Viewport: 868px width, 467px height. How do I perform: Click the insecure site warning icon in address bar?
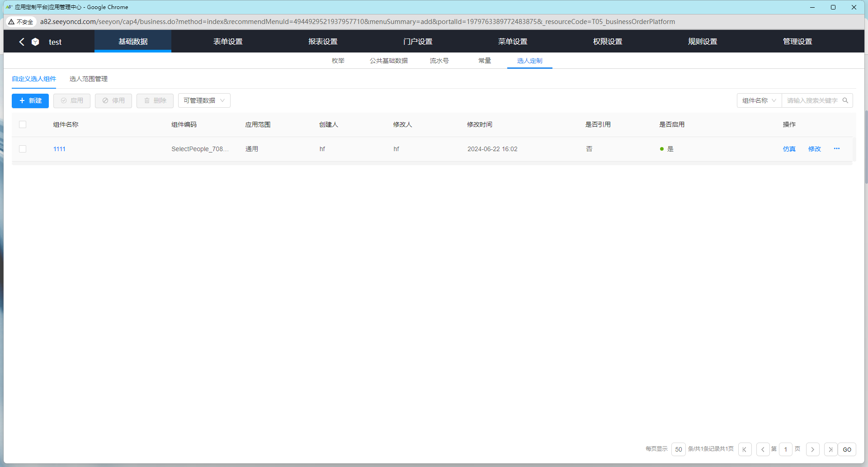point(12,22)
